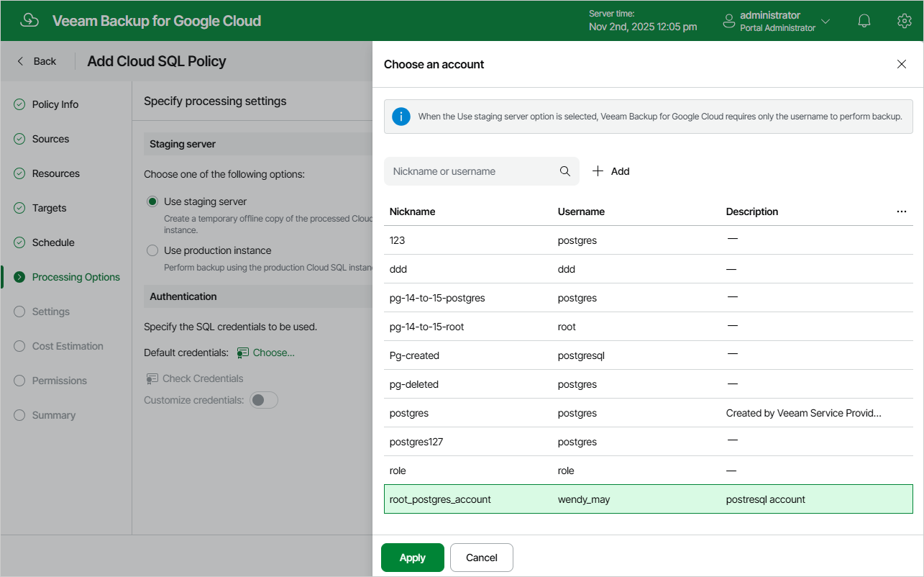Click the Resources completed checkmark icon
The image size is (924, 577).
pyautogui.click(x=19, y=173)
